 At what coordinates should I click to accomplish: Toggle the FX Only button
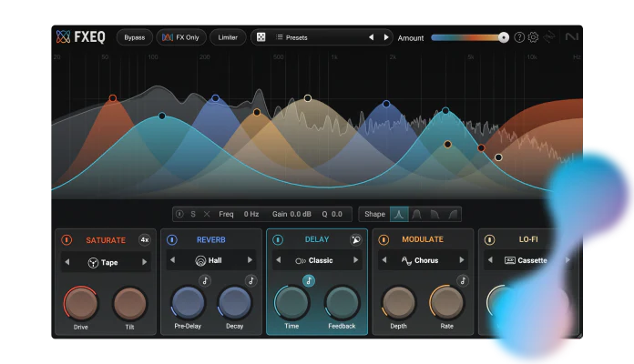pyautogui.click(x=181, y=37)
